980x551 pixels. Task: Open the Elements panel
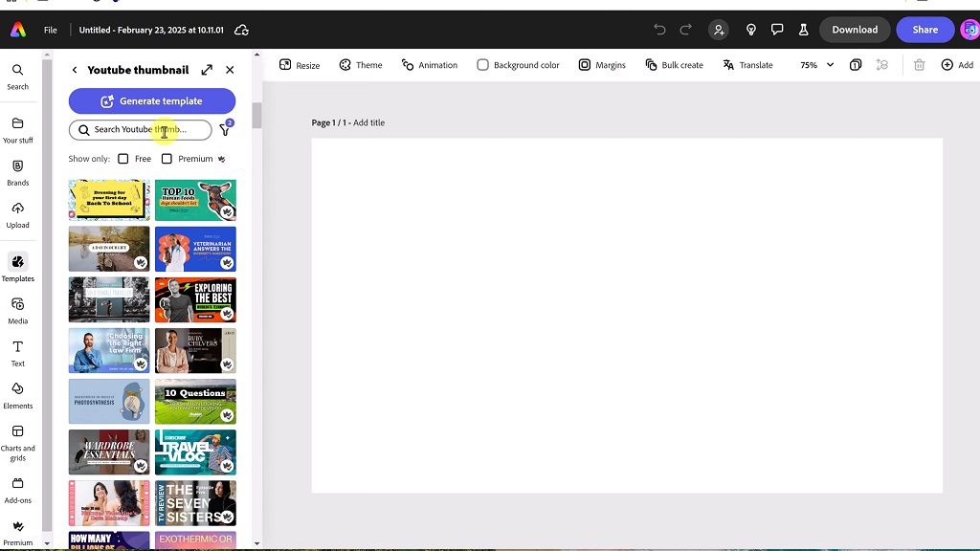pos(18,392)
